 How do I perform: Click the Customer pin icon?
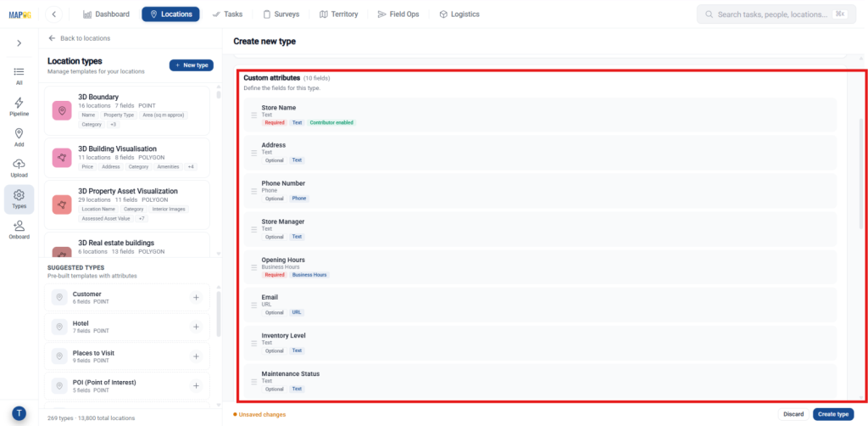[59, 298]
